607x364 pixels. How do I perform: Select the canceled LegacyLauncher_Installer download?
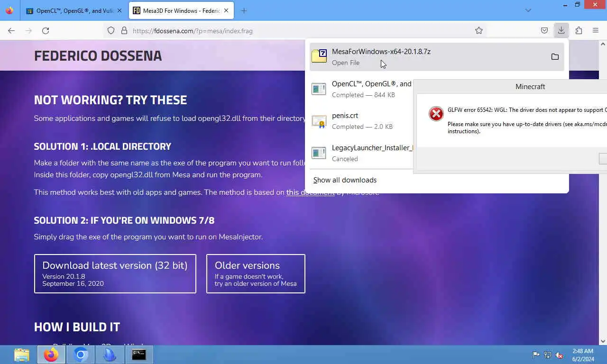pyautogui.click(x=361, y=153)
